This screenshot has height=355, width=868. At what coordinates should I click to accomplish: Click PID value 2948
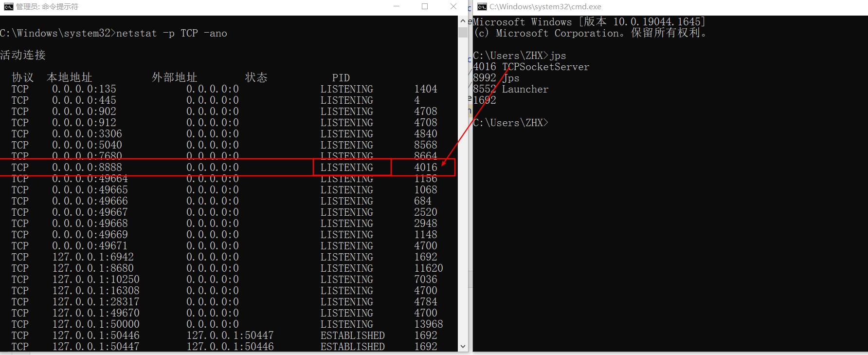426,224
